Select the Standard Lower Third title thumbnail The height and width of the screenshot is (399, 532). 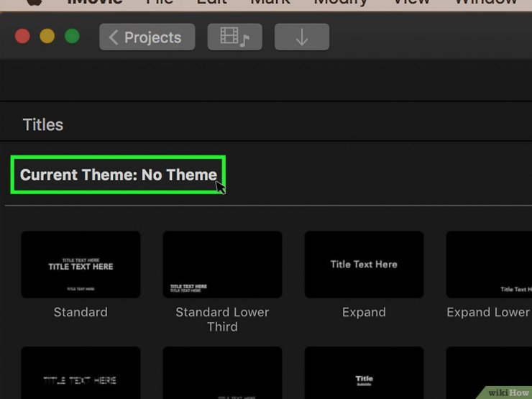click(x=222, y=265)
